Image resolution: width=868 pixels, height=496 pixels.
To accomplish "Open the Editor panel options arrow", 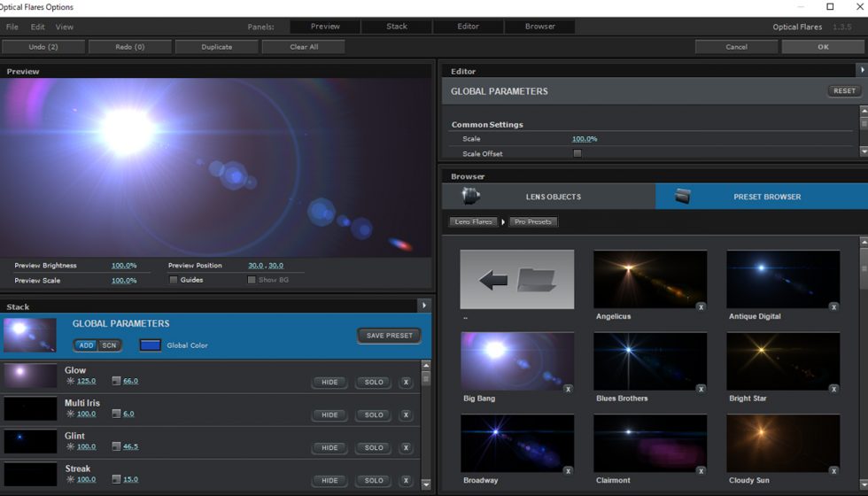I will tap(862, 70).
